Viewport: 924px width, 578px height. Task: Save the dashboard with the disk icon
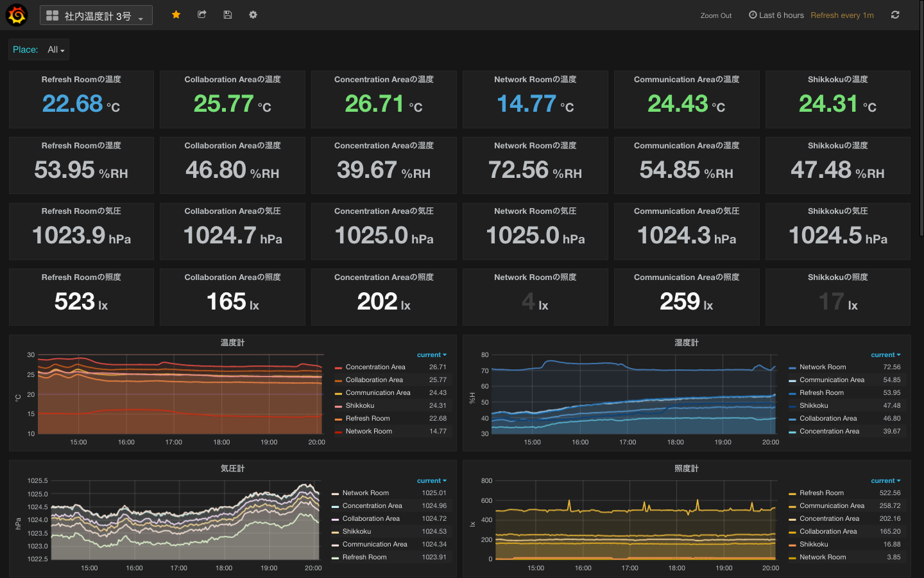tap(227, 15)
